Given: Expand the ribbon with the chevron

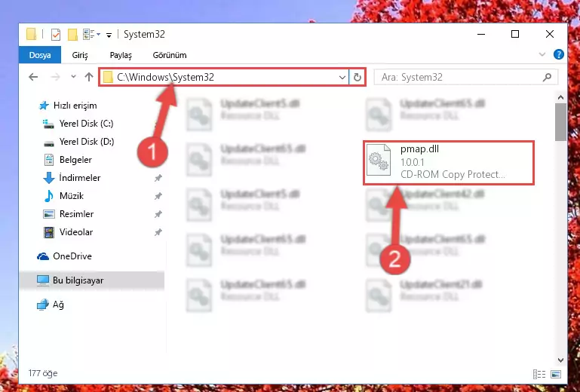Looking at the screenshot, I should (x=542, y=55).
